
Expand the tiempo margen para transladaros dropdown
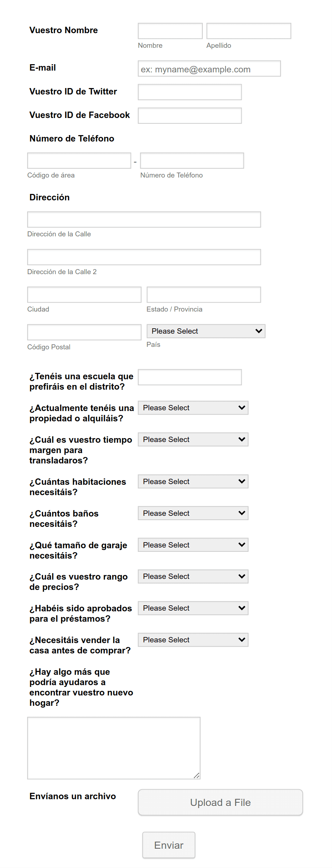click(193, 439)
